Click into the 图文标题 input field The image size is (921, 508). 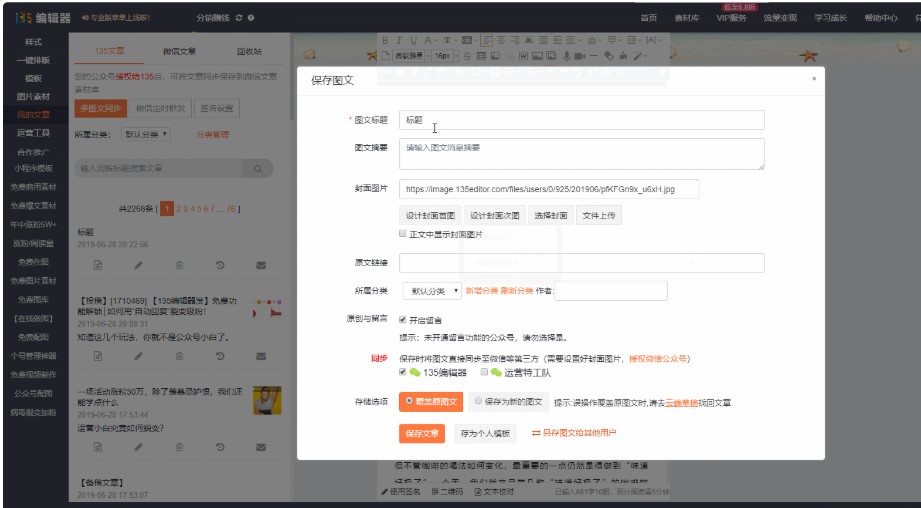(x=581, y=120)
